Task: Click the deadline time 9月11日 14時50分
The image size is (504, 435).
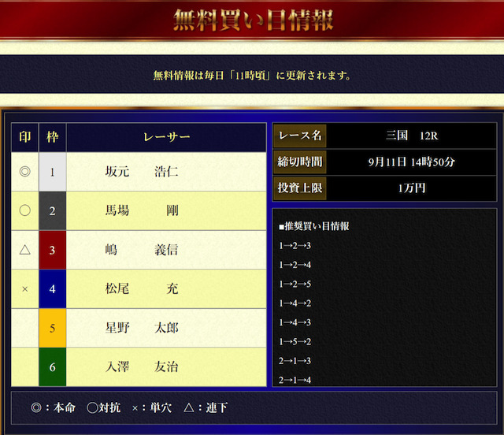Action: tap(412, 162)
